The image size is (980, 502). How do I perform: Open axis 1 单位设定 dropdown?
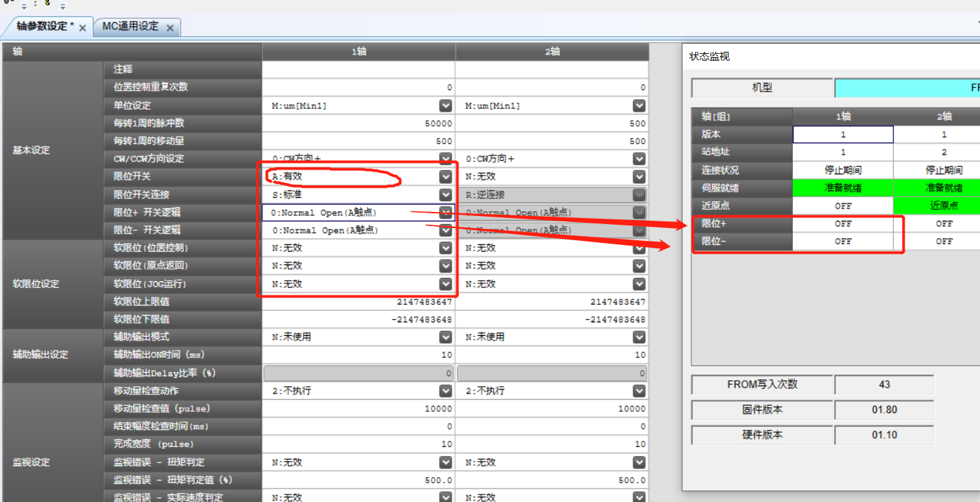coord(445,106)
